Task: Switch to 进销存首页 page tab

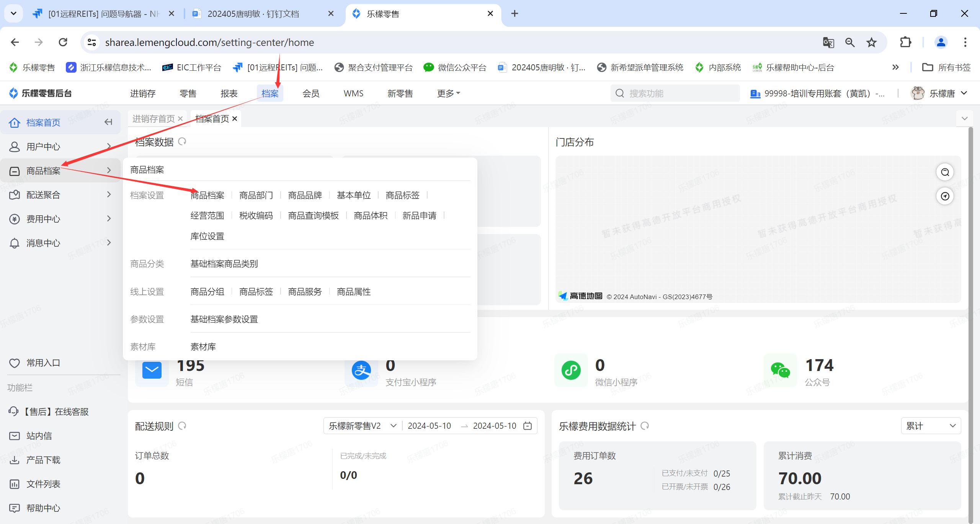Action: click(x=153, y=119)
